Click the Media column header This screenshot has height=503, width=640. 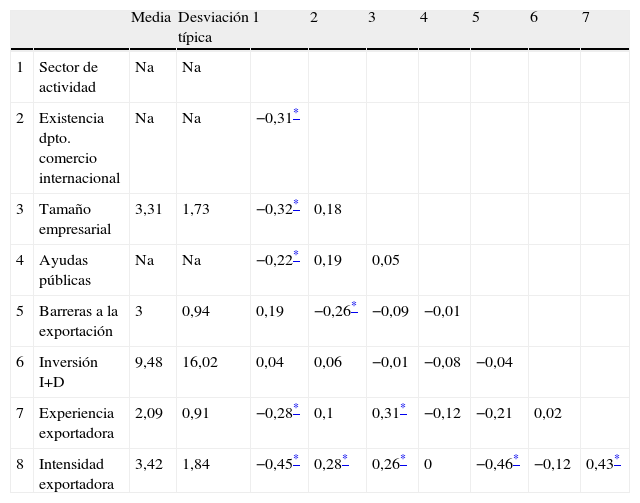[x=151, y=19]
